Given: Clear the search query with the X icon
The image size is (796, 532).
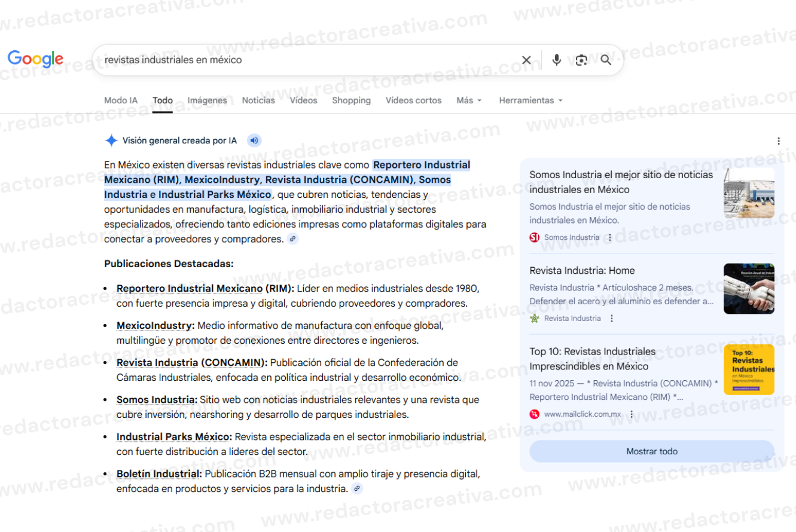Looking at the screenshot, I should [526, 60].
